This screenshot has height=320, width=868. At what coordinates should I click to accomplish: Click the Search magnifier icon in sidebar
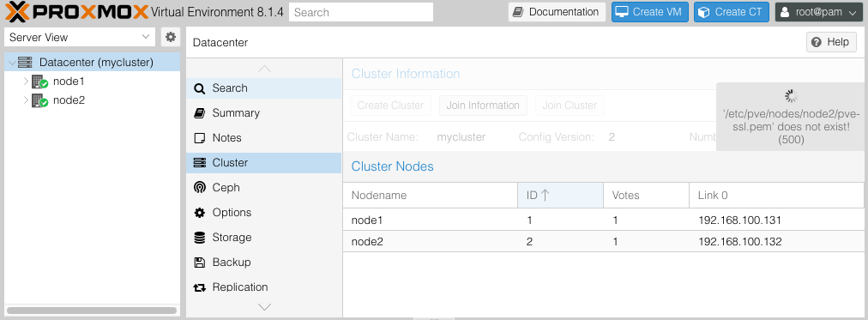coord(199,88)
